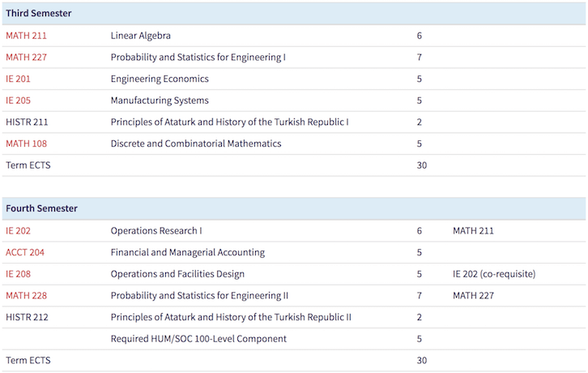Open the MATH 228 course link
The width and height of the screenshot is (588, 373).
26,295
